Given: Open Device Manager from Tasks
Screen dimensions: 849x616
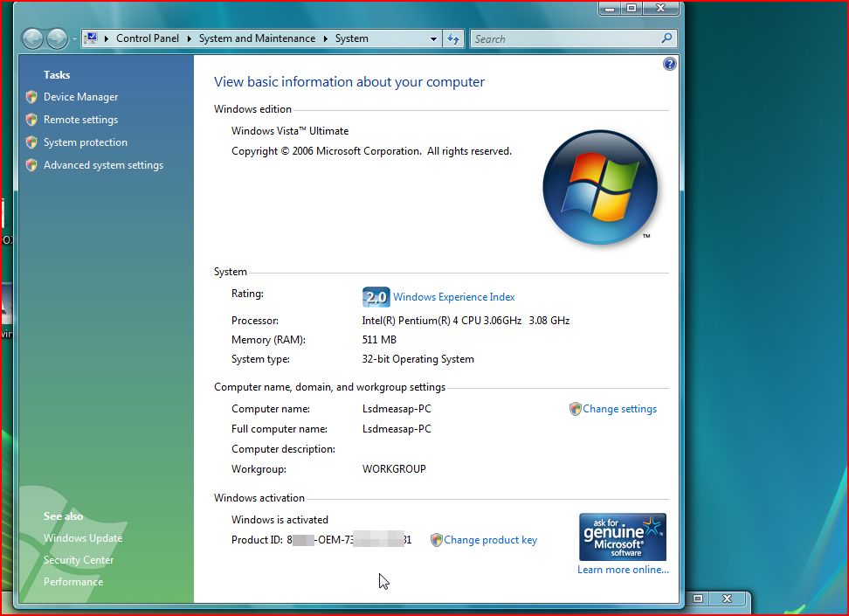Looking at the screenshot, I should (80, 97).
